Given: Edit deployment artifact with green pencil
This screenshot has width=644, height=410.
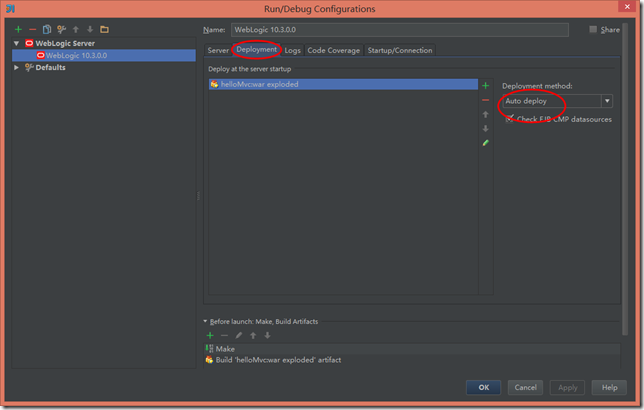Looking at the screenshot, I should coord(485,143).
